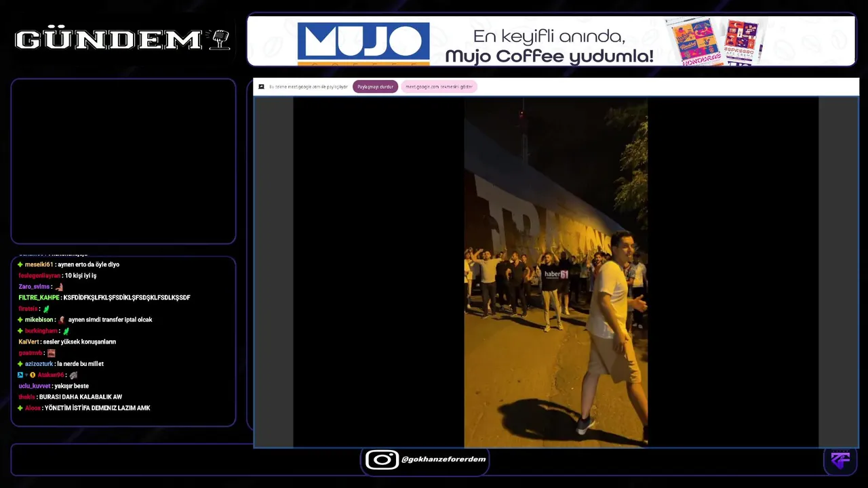Screen dimensions: 868x488
Task: Click 'aynen erto da öyle diyo' message
Action: tap(88, 264)
